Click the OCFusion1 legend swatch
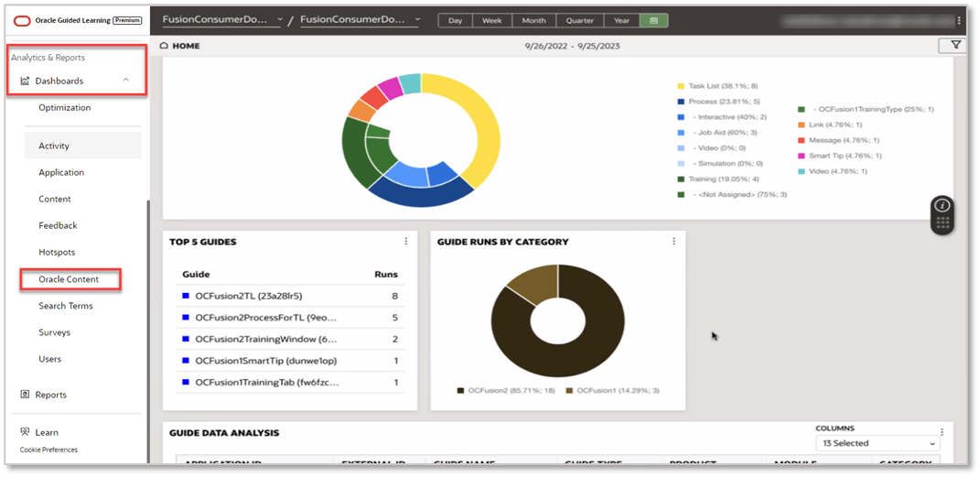980x477 pixels. point(569,391)
